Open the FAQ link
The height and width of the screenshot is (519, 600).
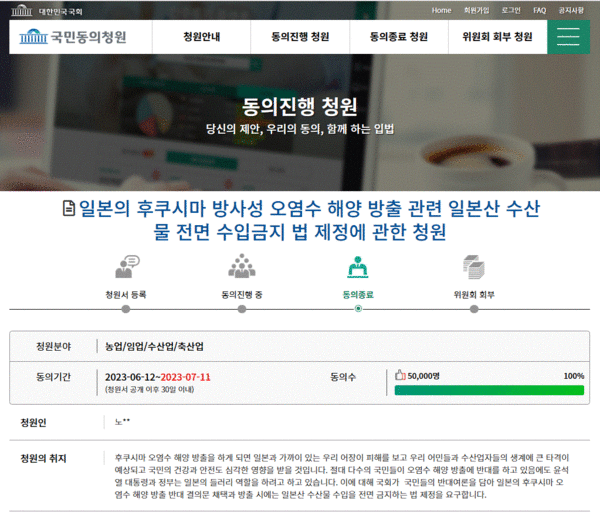coord(540,10)
